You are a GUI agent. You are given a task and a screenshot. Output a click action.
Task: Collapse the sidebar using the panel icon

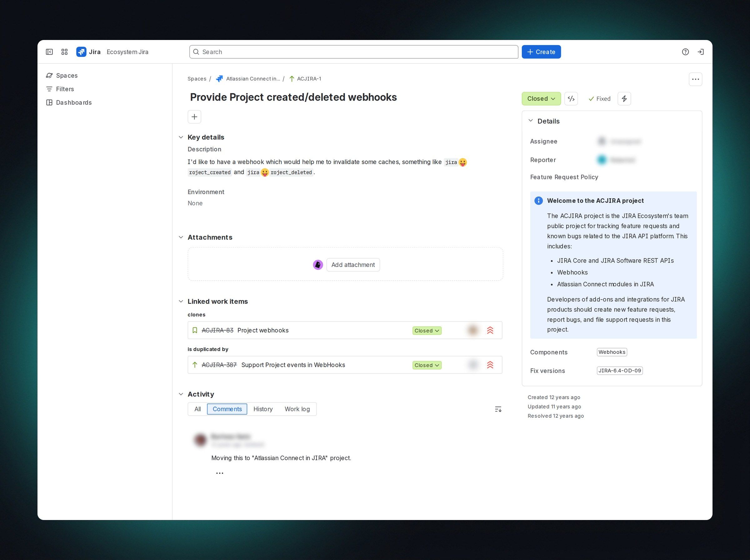point(49,52)
